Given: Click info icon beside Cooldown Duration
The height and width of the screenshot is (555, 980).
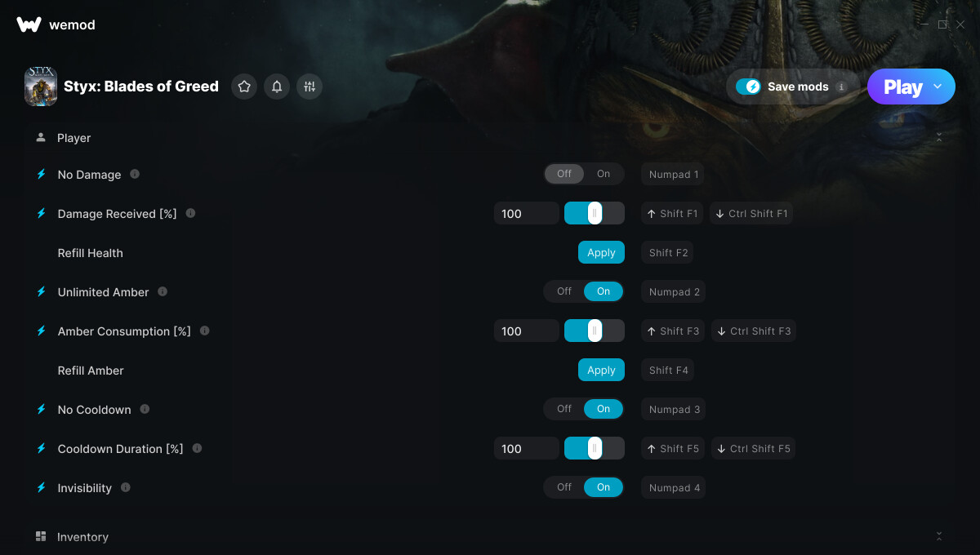Looking at the screenshot, I should click(197, 448).
